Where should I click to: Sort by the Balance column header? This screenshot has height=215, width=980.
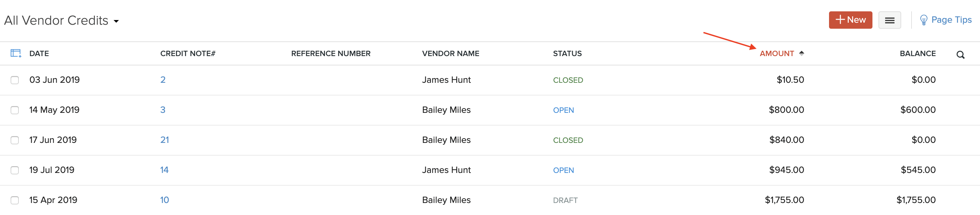pyautogui.click(x=917, y=54)
